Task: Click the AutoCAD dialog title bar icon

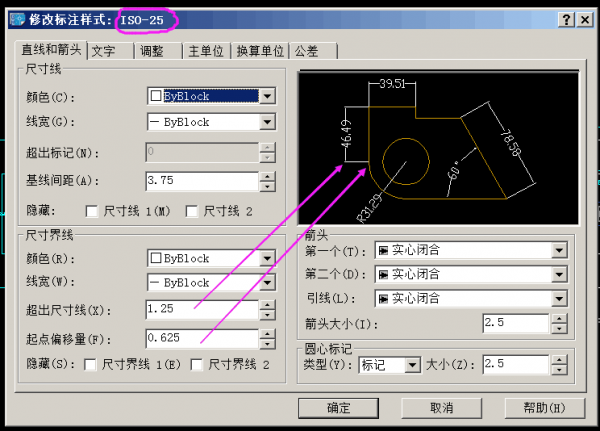Action: coord(11,19)
